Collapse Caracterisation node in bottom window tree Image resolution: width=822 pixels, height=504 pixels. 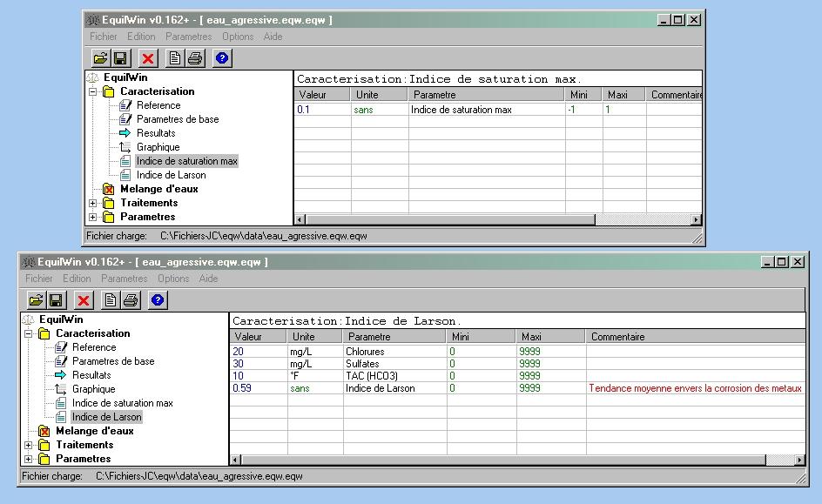29,333
